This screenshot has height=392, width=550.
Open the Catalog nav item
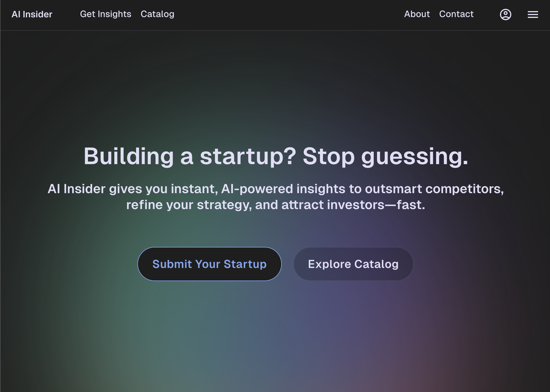click(x=158, y=14)
